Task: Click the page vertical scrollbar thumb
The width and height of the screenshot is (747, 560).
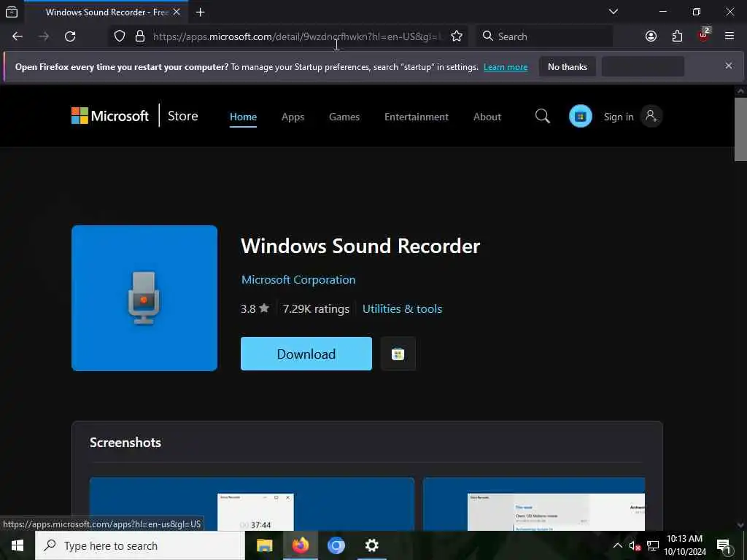Action: [740, 130]
